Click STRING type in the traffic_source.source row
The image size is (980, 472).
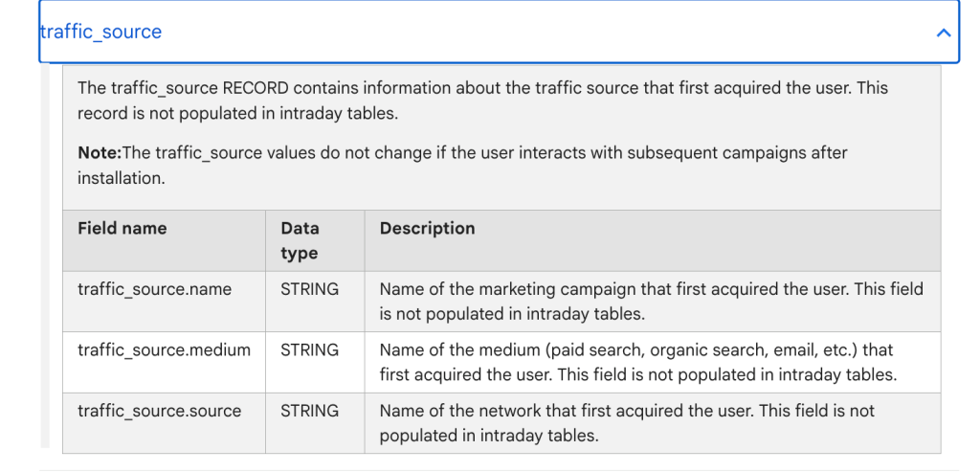pos(309,412)
